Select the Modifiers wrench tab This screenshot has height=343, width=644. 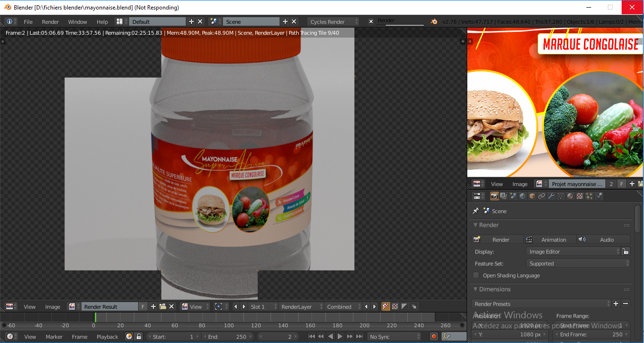tap(551, 196)
